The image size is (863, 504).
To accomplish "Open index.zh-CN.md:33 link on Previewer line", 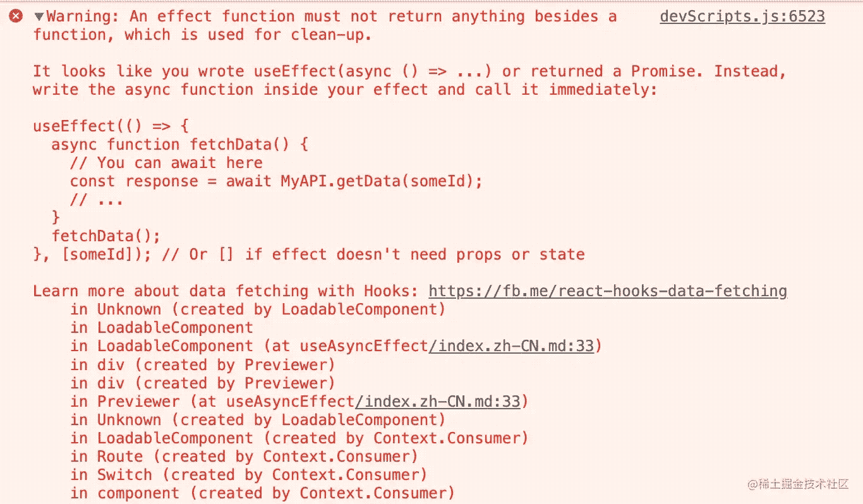I will click(x=438, y=402).
